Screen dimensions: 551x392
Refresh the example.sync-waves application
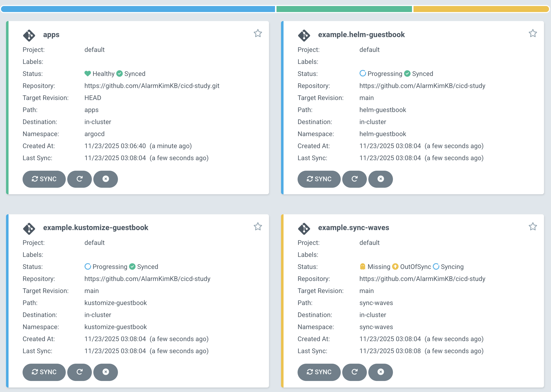[355, 372]
